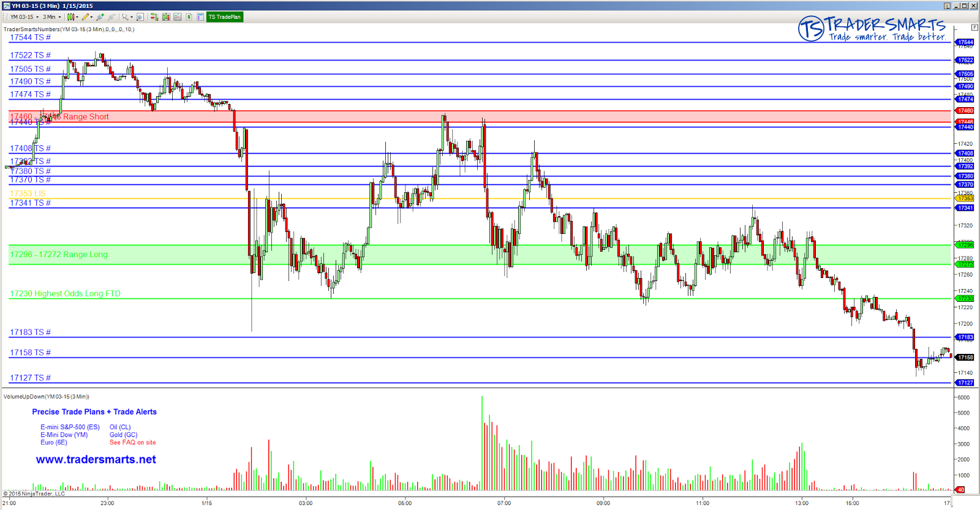The image size is (980, 510).
Task: Click the 17230 green price axis marker
Action: pos(965,299)
